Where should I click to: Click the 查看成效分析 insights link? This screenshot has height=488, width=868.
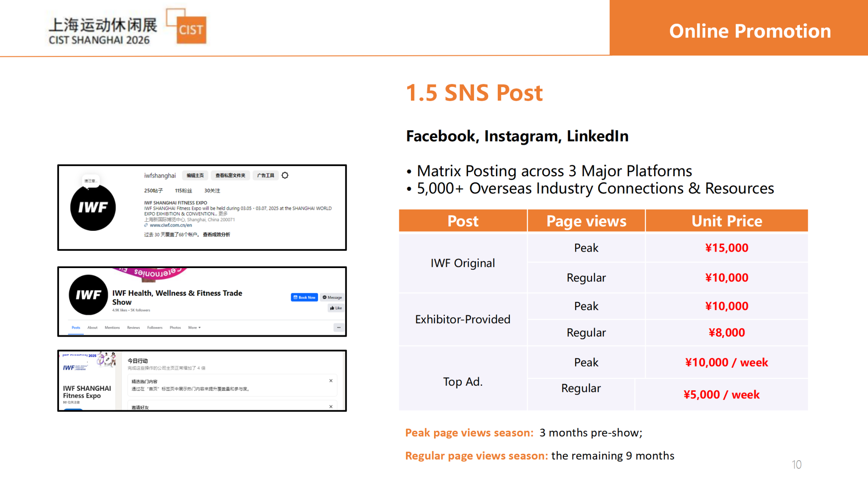pos(216,234)
